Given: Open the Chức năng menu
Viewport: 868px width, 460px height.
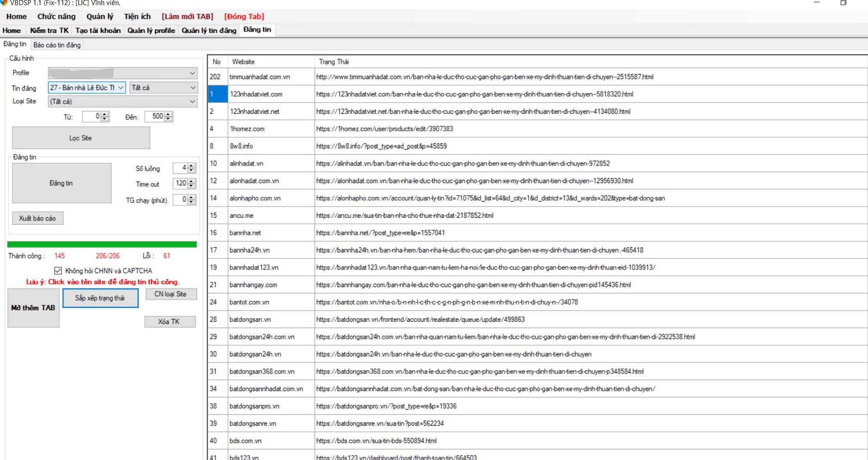Looking at the screenshot, I should point(56,17).
